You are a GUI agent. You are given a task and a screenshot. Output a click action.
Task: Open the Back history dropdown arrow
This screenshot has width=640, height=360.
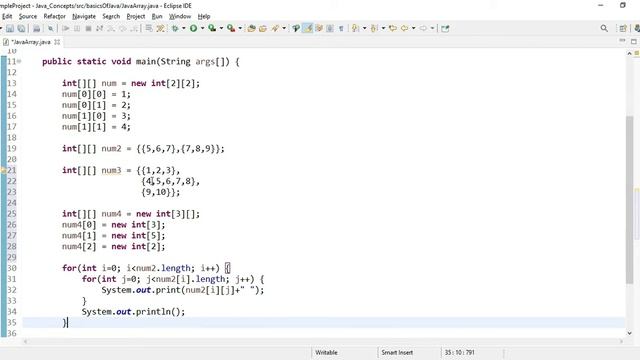pyautogui.click(x=413, y=29)
